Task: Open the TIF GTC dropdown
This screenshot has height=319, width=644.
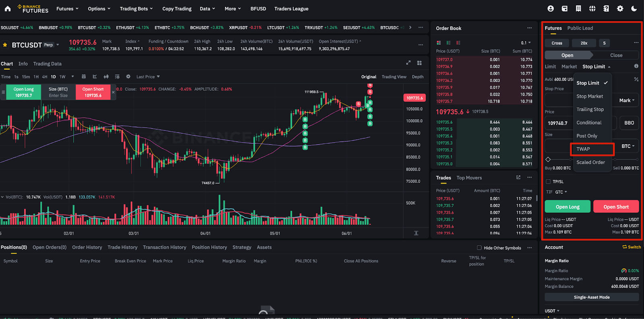Action: click(561, 192)
